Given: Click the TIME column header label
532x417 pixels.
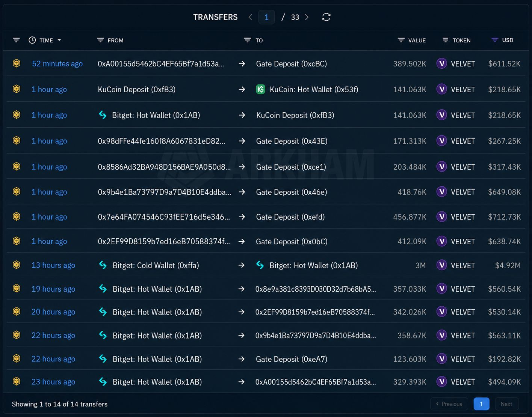Looking at the screenshot, I should (46, 40).
